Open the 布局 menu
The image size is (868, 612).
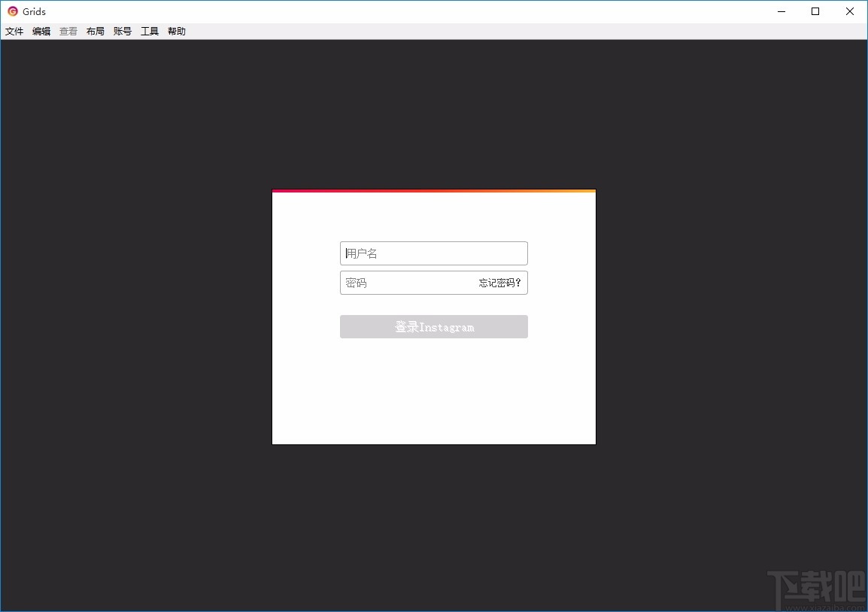point(96,32)
